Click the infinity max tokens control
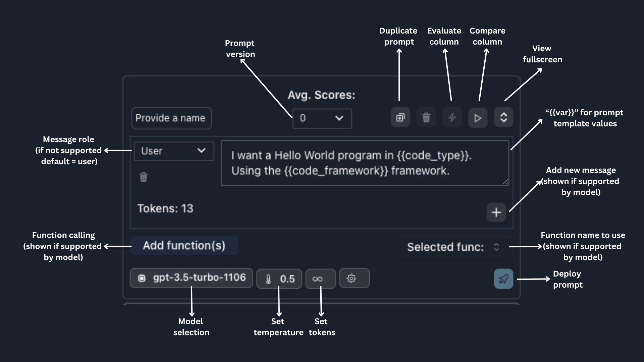The image size is (644, 362). pyautogui.click(x=320, y=279)
